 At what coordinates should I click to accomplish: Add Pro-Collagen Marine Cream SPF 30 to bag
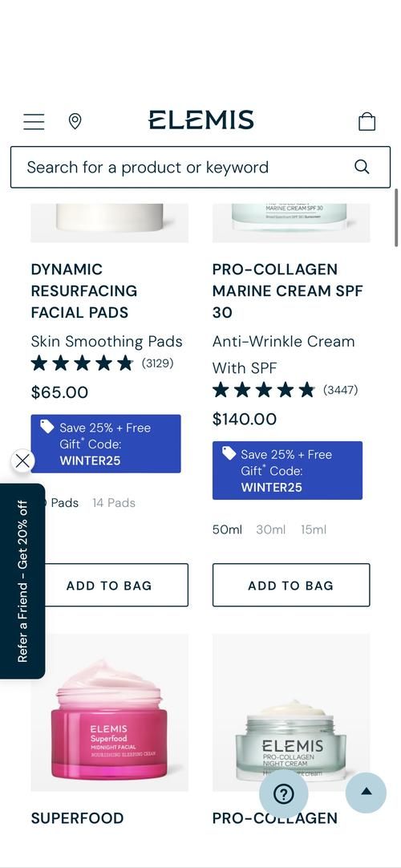[x=291, y=585]
